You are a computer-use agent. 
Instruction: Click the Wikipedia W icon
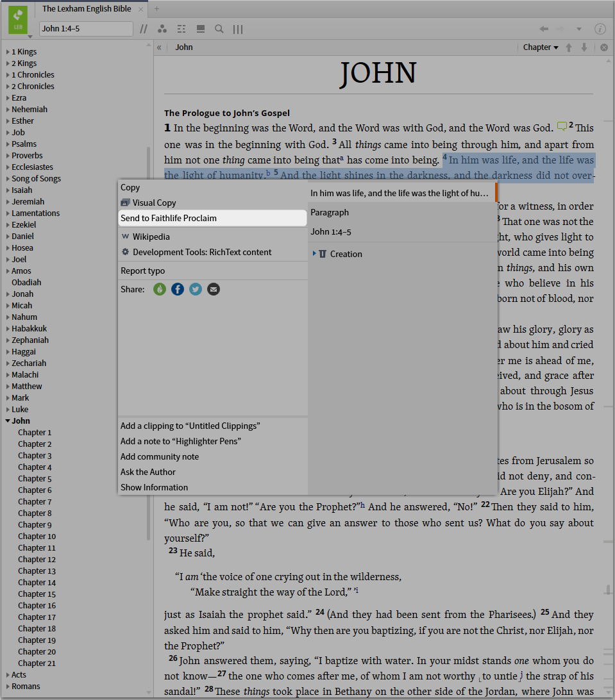coord(126,237)
